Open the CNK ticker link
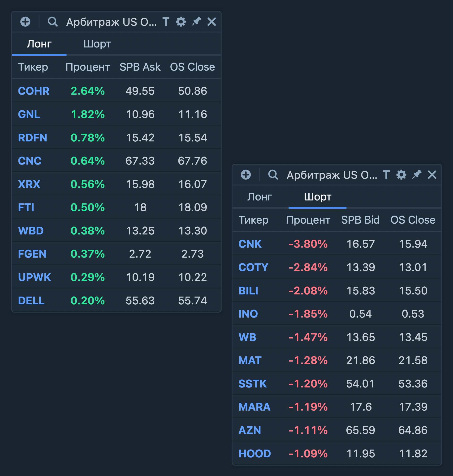The width and height of the screenshot is (453, 476). (x=250, y=244)
